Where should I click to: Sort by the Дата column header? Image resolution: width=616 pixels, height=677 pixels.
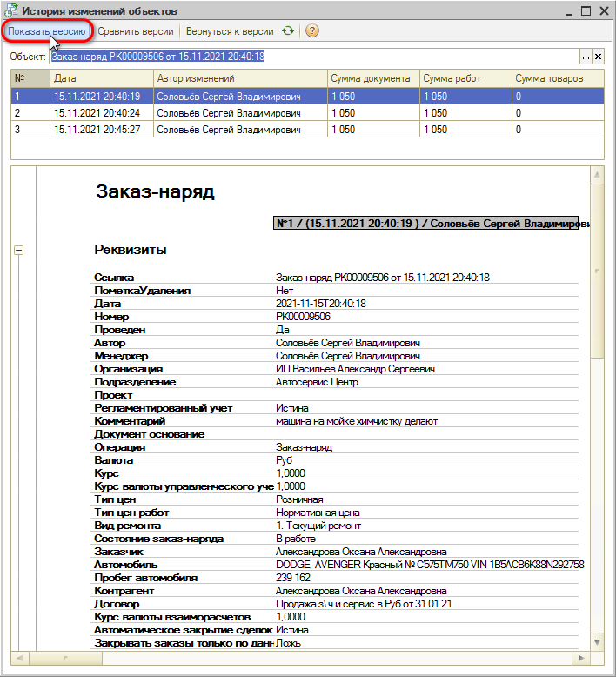(101, 78)
